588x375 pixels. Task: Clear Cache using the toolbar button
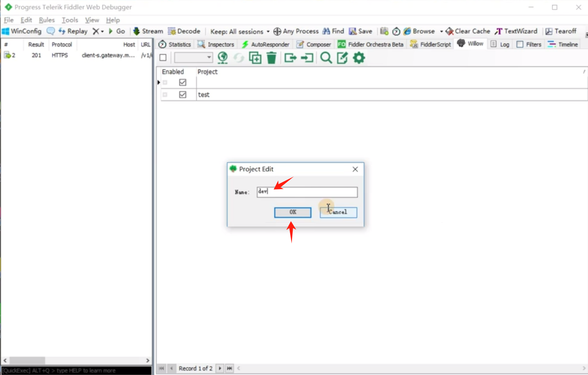point(468,31)
